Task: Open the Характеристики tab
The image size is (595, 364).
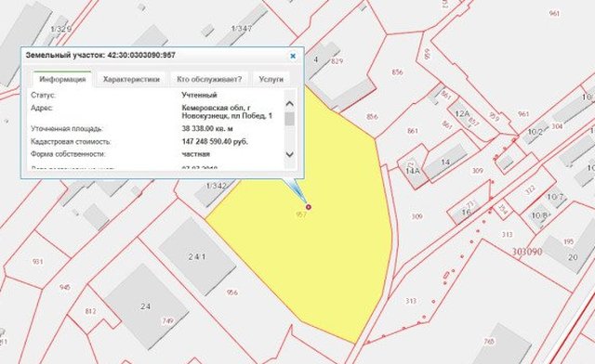Action: pos(131,79)
